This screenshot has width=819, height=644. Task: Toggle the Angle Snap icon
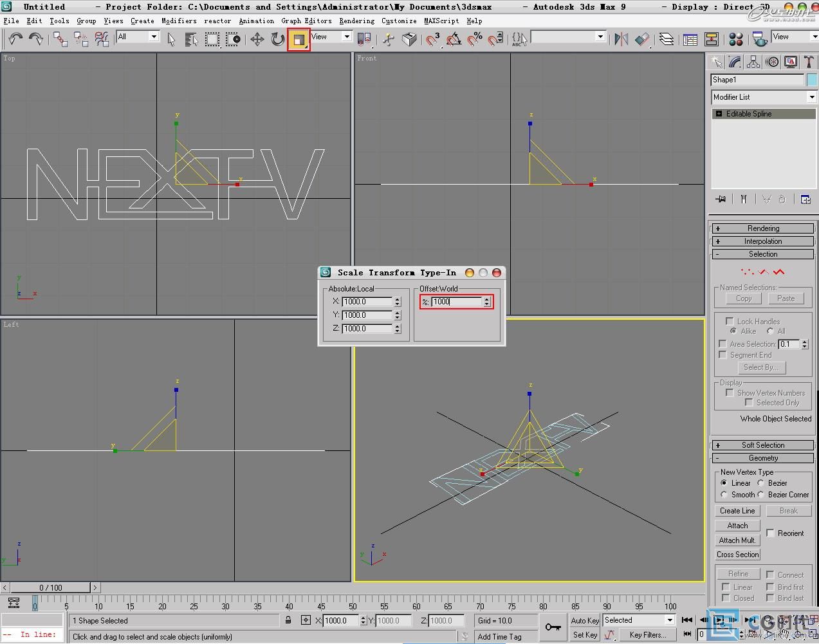(454, 39)
